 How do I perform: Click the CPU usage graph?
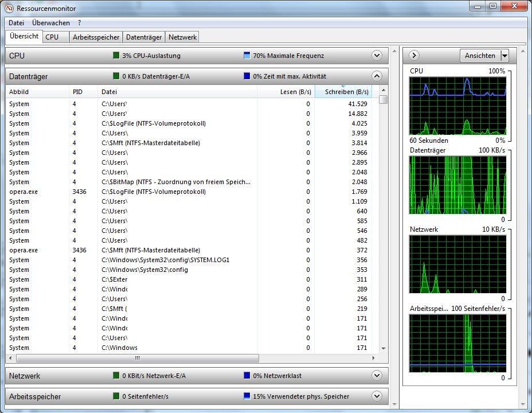coord(457,106)
